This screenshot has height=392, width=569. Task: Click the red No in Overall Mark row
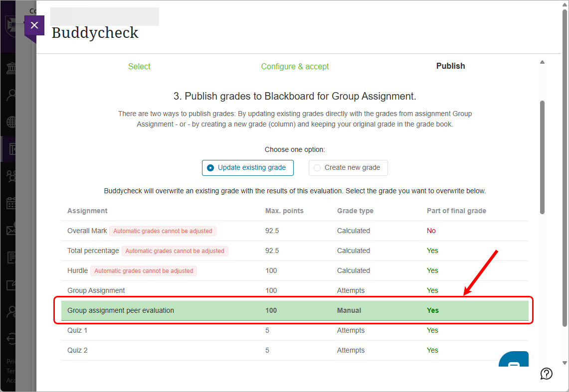click(431, 231)
